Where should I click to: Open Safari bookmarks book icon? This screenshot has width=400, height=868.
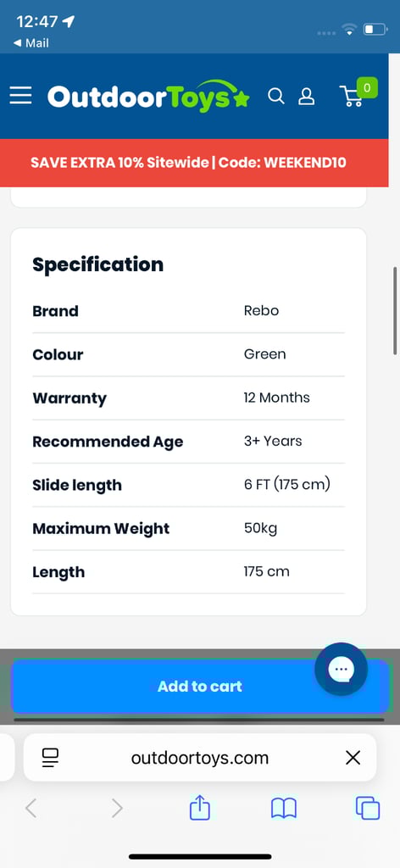pos(284,809)
